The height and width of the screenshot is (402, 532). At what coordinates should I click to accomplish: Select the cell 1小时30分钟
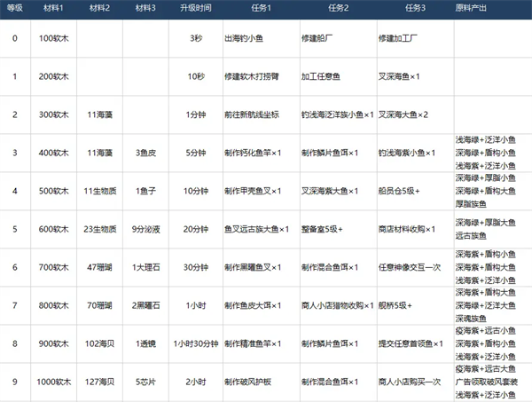(196, 344)
